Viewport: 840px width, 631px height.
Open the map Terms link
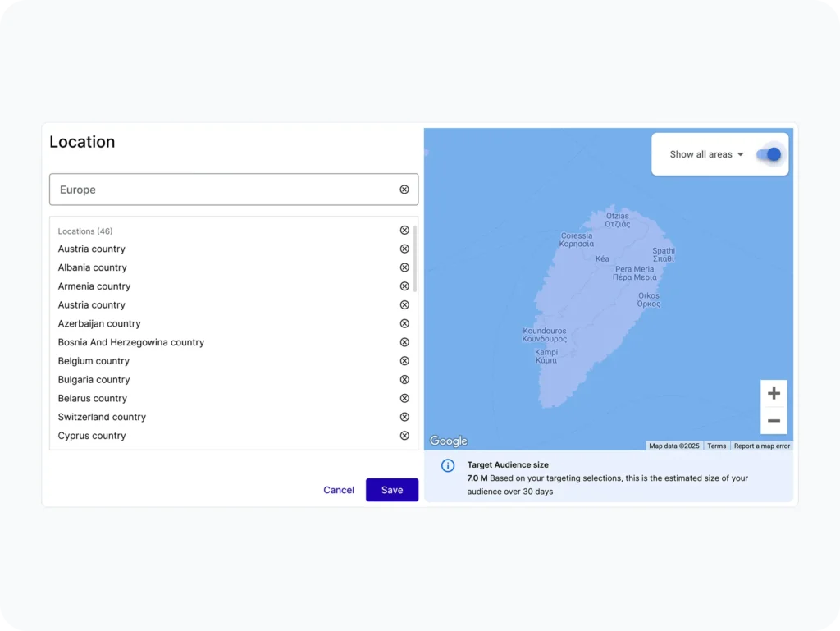717,446
